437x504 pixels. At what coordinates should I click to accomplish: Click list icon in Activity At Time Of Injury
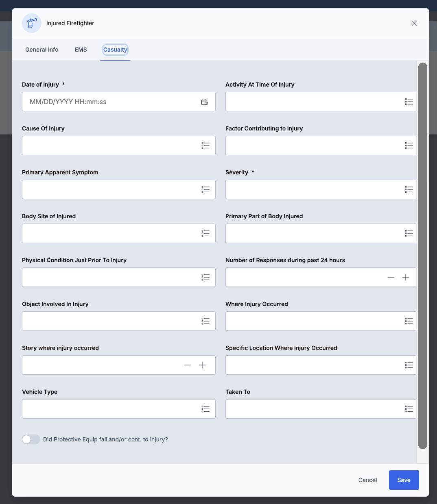(409, 102)
